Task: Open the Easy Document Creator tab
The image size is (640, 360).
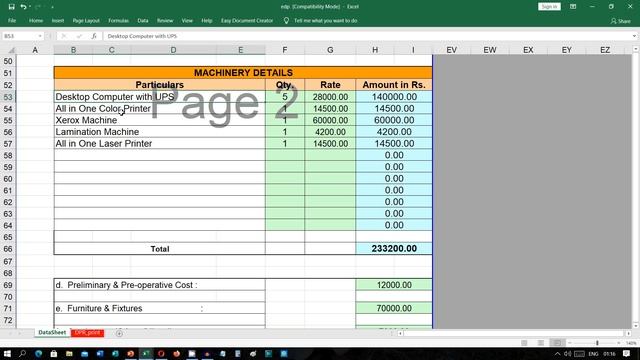Action: coord(247,20)
